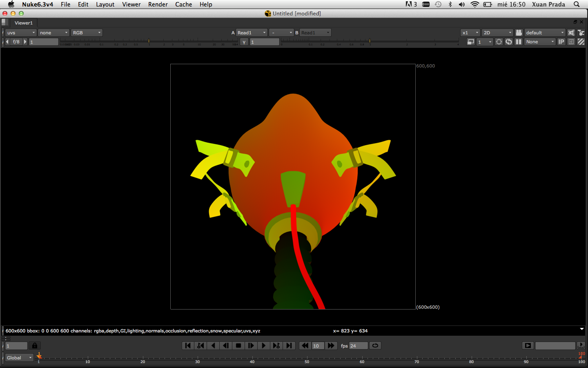Open the None viewer process dropdown
The width and height of the screenshot is (588, 368).
(540, 42)
